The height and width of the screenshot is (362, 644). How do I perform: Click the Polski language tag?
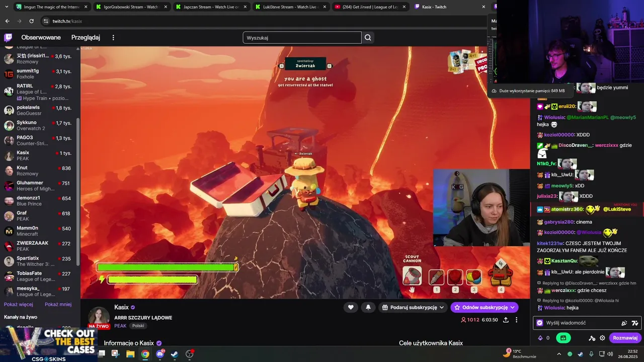[x=138, y=326]
